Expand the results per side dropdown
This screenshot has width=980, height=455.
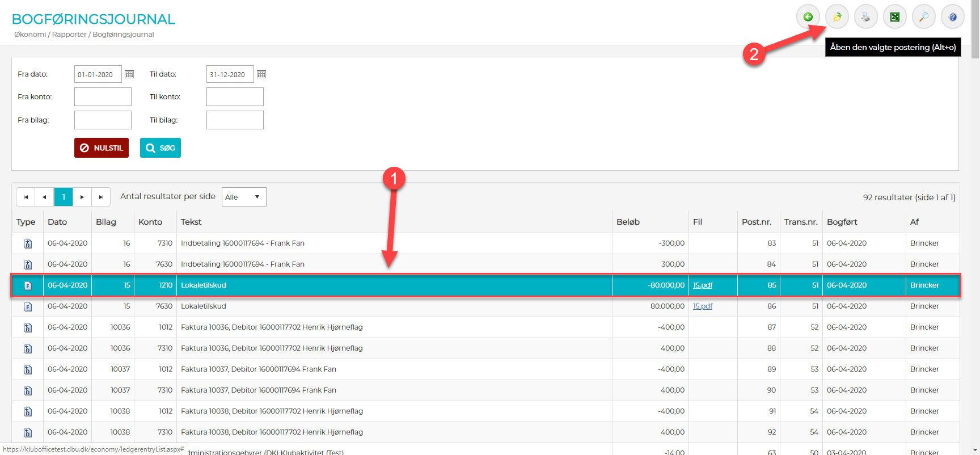(x=244, y=197)
